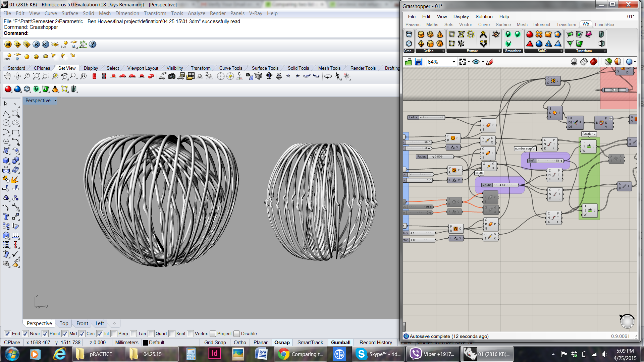Toggle the Gumball status bar button
The width and height of the screenshot is (644, 362).
point(340,342)
